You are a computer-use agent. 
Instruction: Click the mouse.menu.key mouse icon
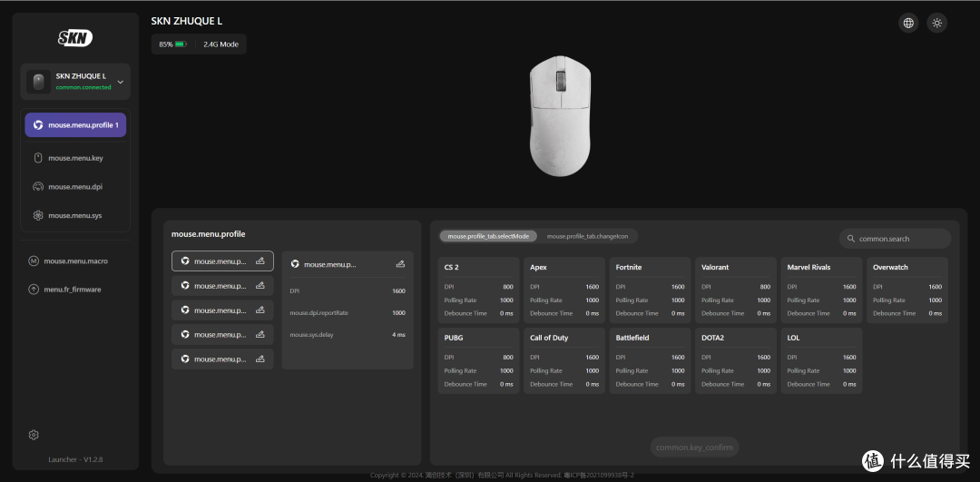[x=37, y=158]
